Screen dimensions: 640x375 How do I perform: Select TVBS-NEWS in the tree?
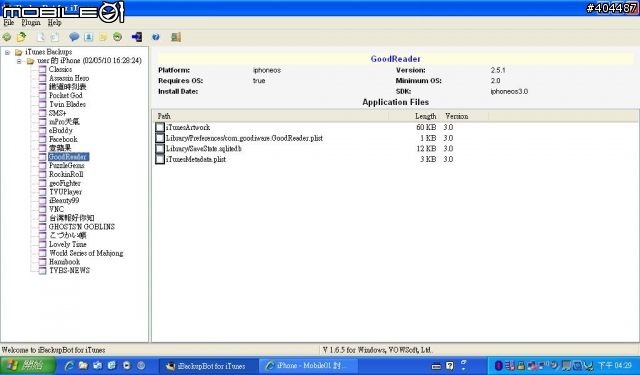coord(69,270)
